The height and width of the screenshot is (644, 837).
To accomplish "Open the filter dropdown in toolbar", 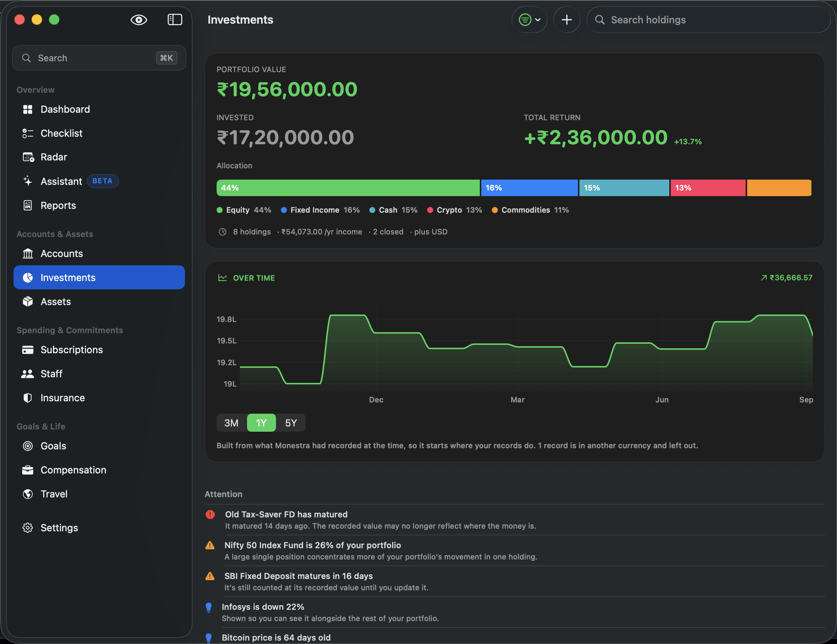I will pyautogui.click(x=529, y=20).
